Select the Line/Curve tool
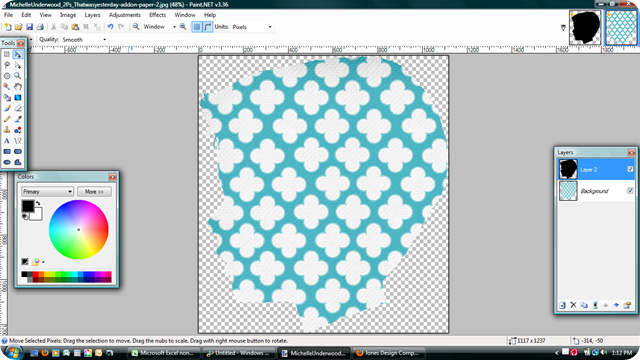 click(x=18, y=141)
